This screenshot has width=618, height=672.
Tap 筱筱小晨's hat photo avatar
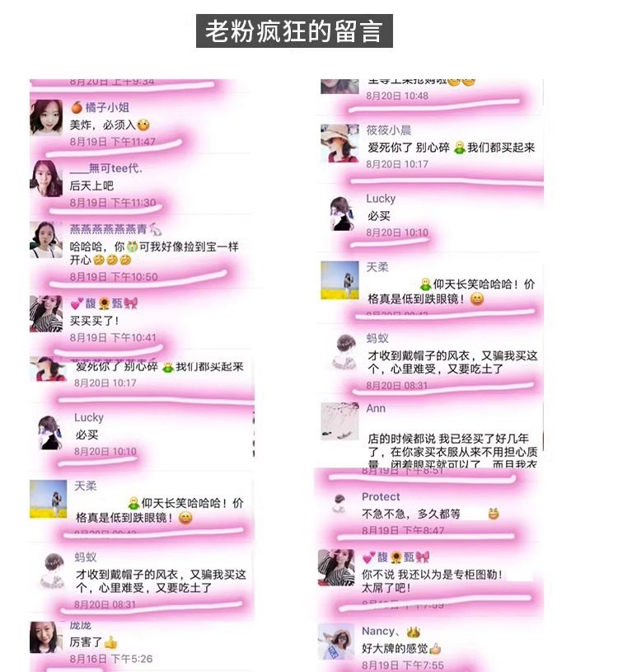coord(339,143)
